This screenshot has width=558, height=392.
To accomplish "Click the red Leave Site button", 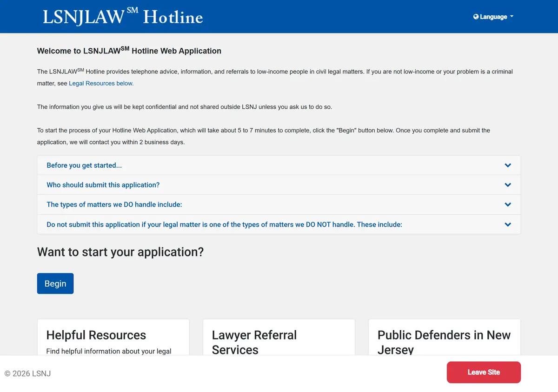I will [484, 372].
